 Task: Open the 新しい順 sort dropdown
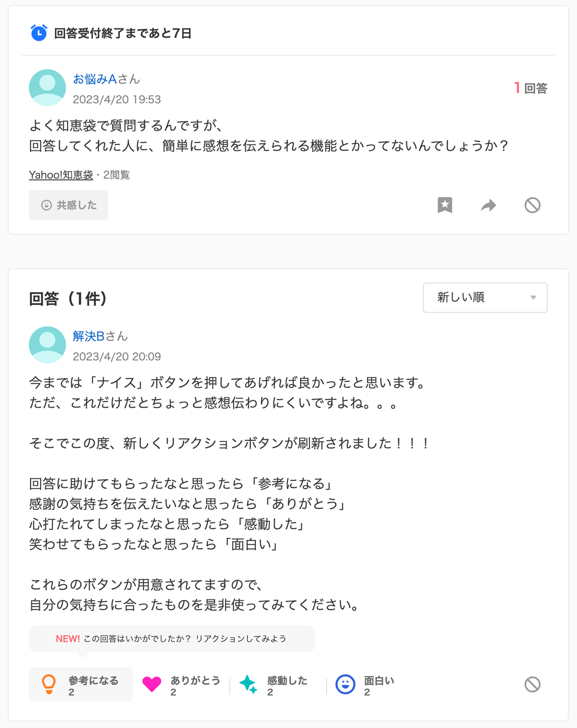(485, 297)
